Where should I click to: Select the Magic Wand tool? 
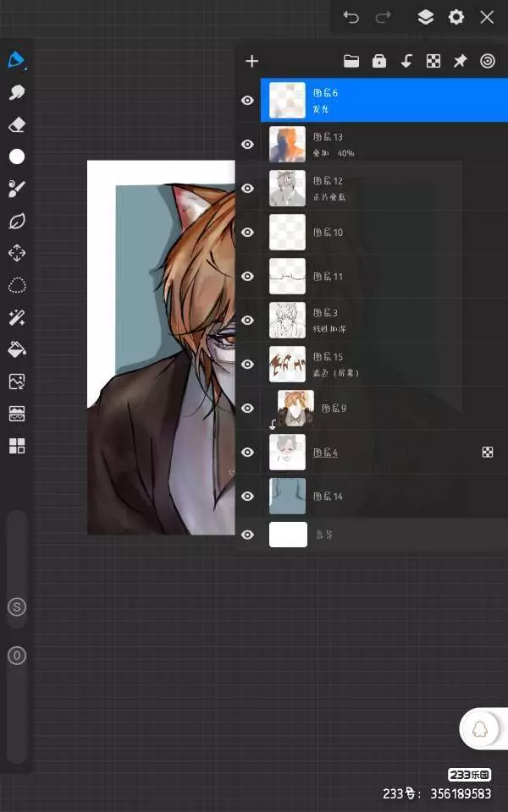click(17, 317)
